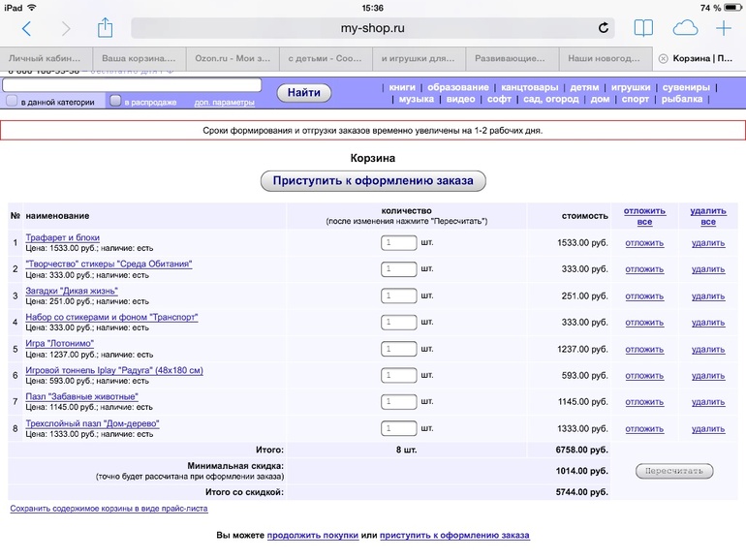Viewport: 746px width, 560px height.
Task: Enable the 'в распродаже' checkbox
Action: tap(115, 101)
